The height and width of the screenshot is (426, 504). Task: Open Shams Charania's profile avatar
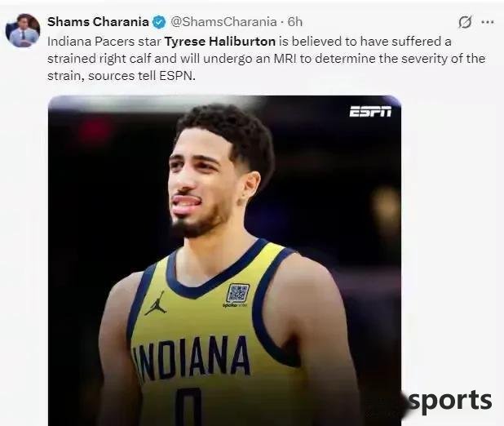pos(23,30)
